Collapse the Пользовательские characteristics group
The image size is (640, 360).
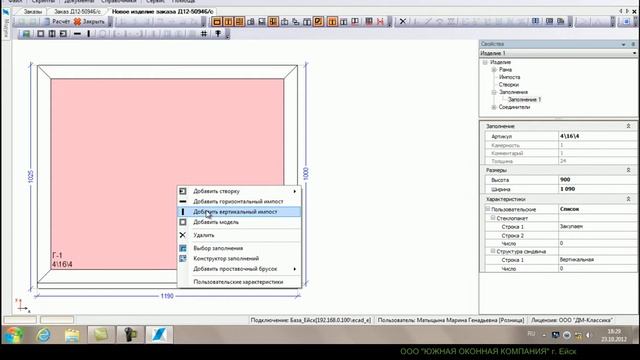coord(487,209)
